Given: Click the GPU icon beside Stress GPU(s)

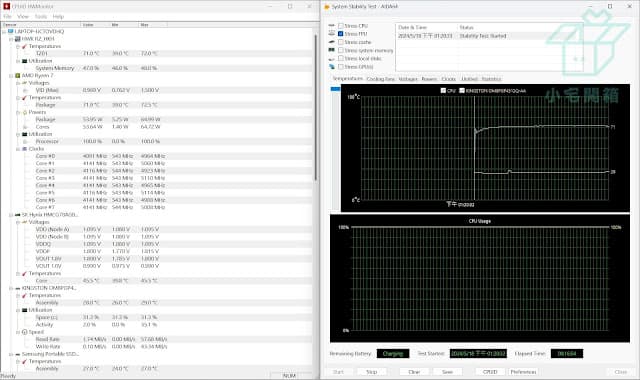Looking at the screenshot, I should [x=331, y=67].
